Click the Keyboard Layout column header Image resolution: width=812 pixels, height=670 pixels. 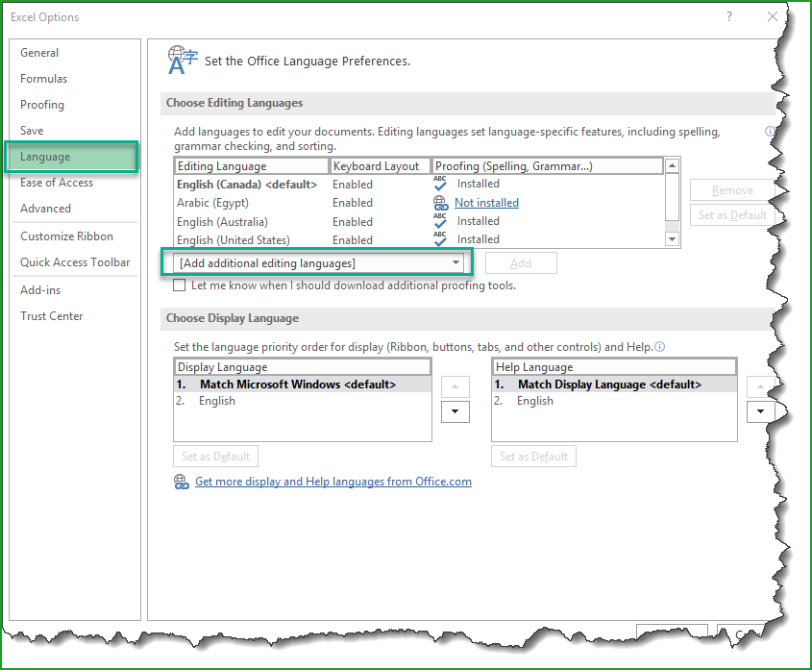[x=381, y=165]
